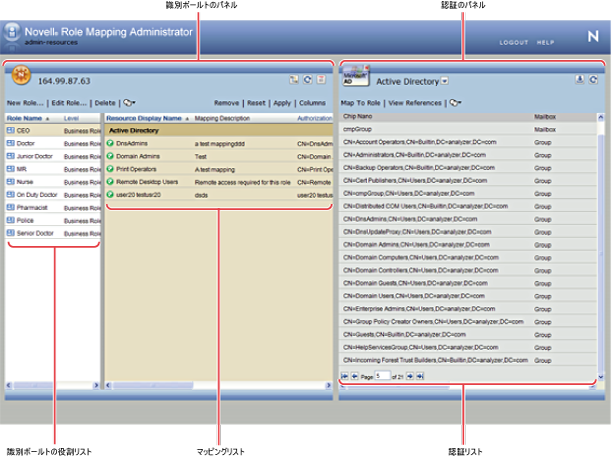
Task: Select the Senior Doctor role
Action: tap(53, 233)
